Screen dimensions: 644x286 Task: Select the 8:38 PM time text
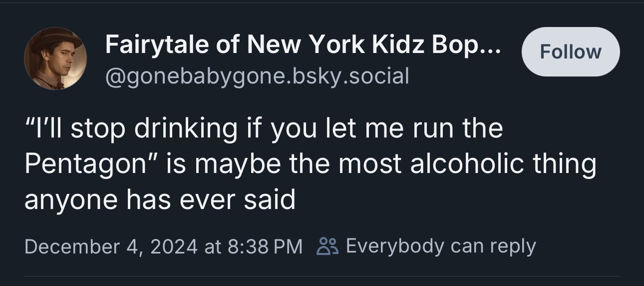coord(265,246)
